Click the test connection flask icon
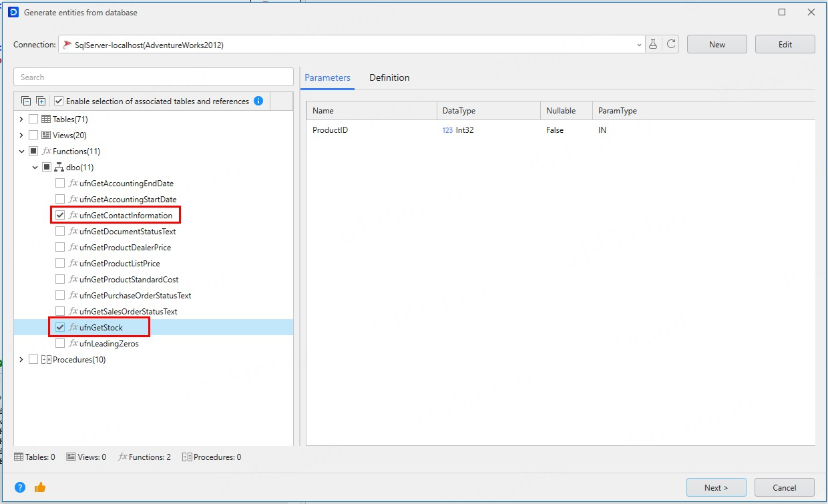The width and height of the screenshot is (828, 504). tap(653, 45)
